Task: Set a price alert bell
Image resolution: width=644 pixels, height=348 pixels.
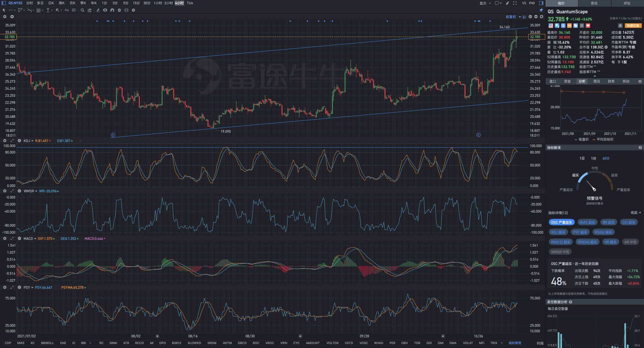Action: (x=620, y=26)
